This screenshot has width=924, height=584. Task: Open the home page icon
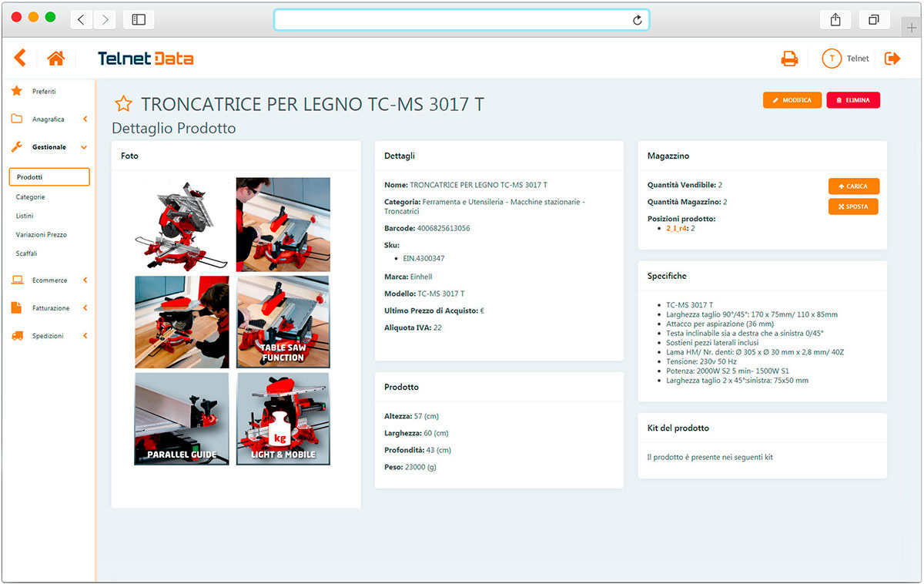[55, 58]
